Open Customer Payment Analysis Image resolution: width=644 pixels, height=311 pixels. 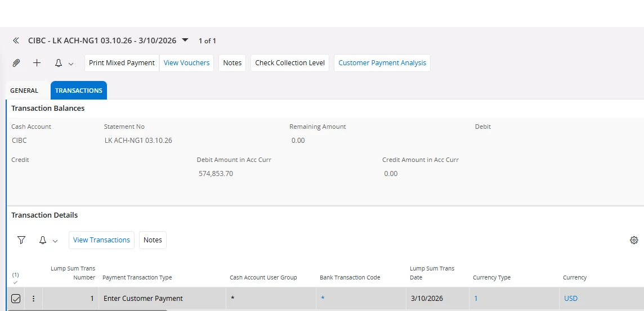(382, 63)
